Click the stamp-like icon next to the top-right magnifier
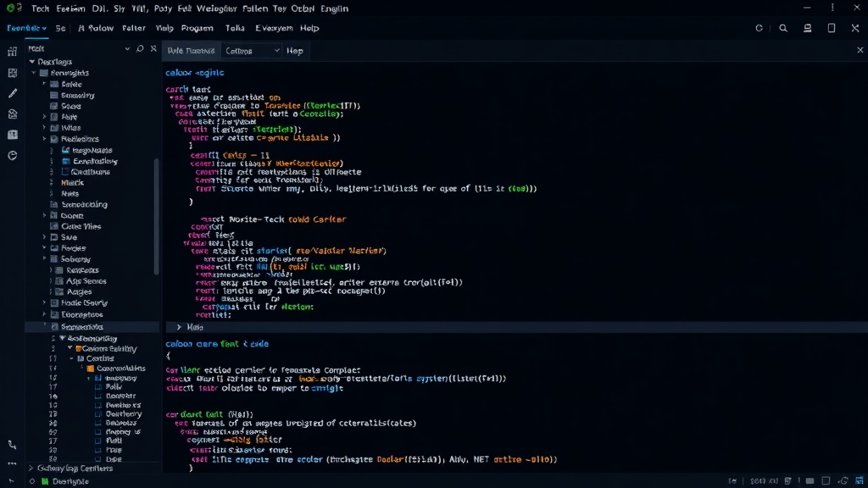The width and height of the screenshot is (868, 488). pos(808,28)
